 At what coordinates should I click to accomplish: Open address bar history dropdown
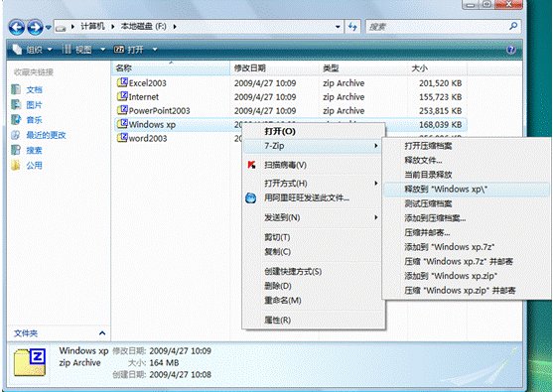tap(338, 27)
